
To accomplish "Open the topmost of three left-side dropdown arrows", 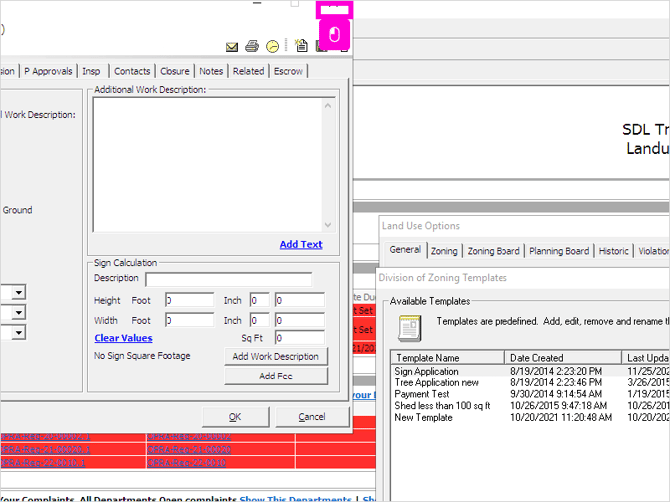I will click(x=19, y=293).
